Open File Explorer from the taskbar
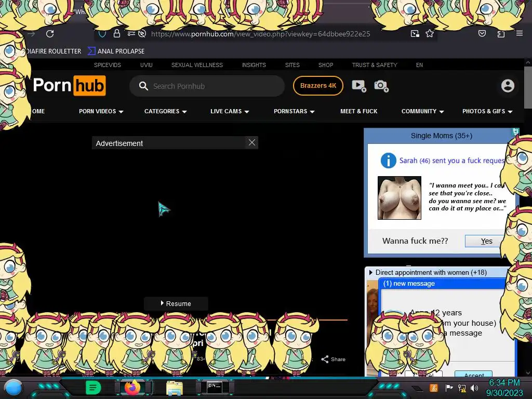This screenshot has width=532, height=399. tap(175, 388)
